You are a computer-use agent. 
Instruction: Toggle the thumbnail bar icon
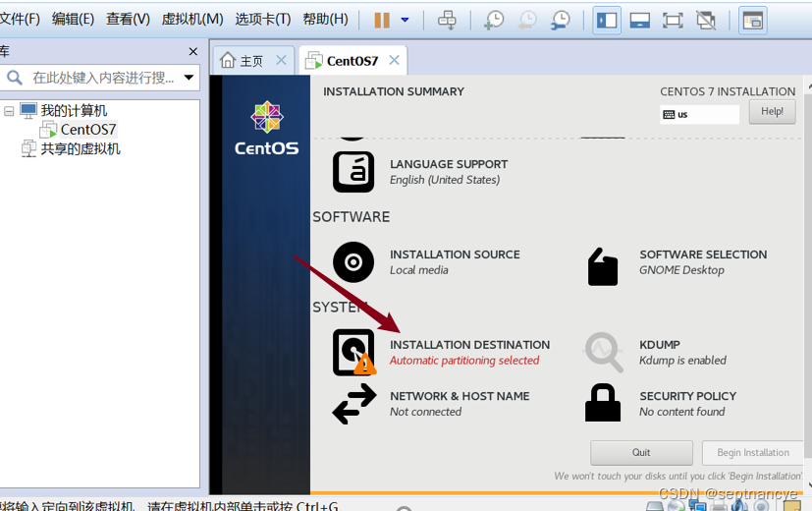tap(640, 21)
